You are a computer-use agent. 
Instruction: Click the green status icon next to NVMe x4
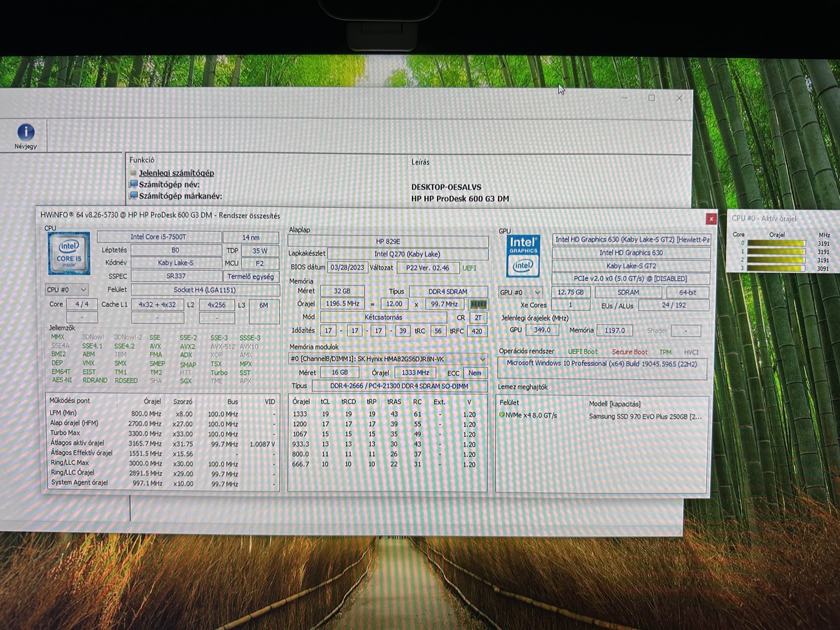pyautogui.click(x=501, y=415)
